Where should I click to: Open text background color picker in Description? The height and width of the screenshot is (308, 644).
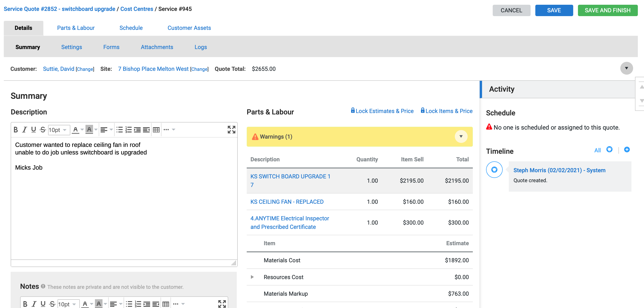pyautogui.click(x=96, y=130)
